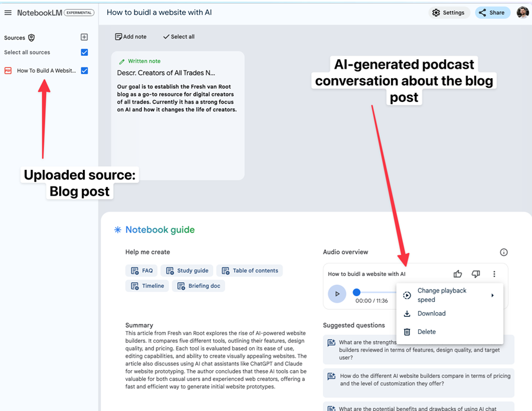
Task: Choose Download from the audio menu
Action: tap(450, 313)
